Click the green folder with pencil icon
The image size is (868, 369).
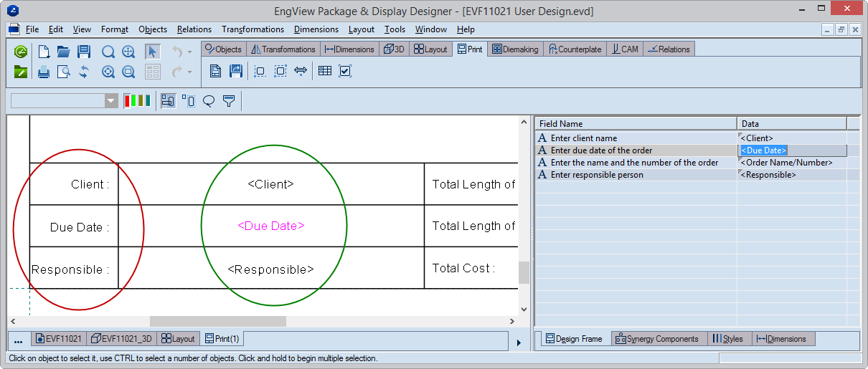21,72
